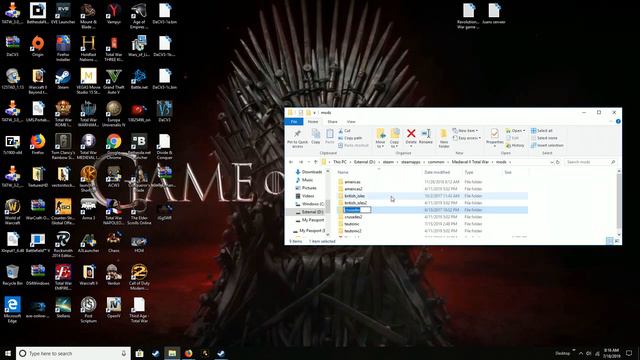
Task: Open the New item dropdown
Action: coord(465,131)
